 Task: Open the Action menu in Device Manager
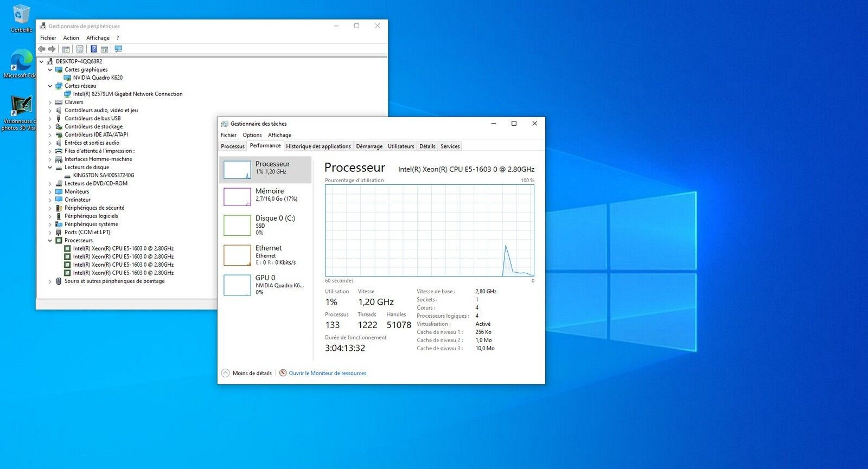71,38
